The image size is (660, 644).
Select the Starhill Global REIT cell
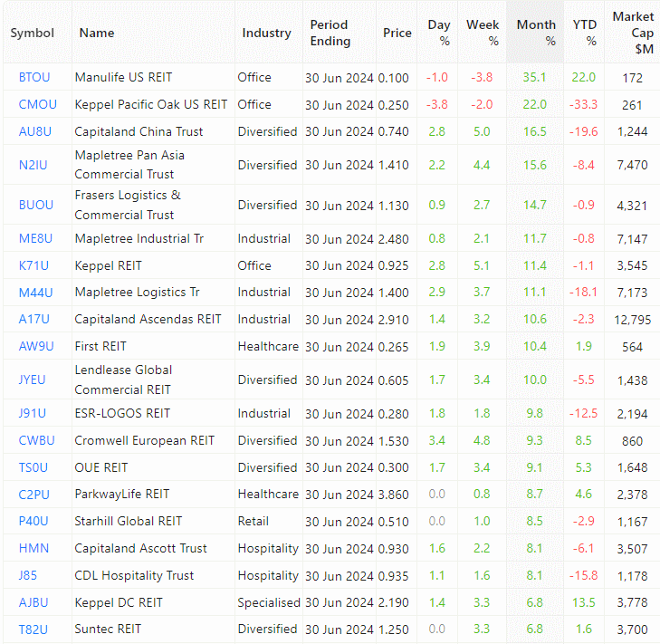pos(129,522)
